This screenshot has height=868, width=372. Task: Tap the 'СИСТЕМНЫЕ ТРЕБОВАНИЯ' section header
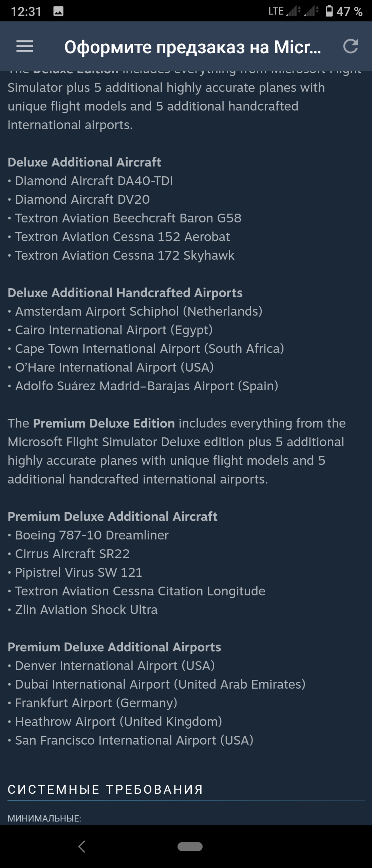pos(105,789)
